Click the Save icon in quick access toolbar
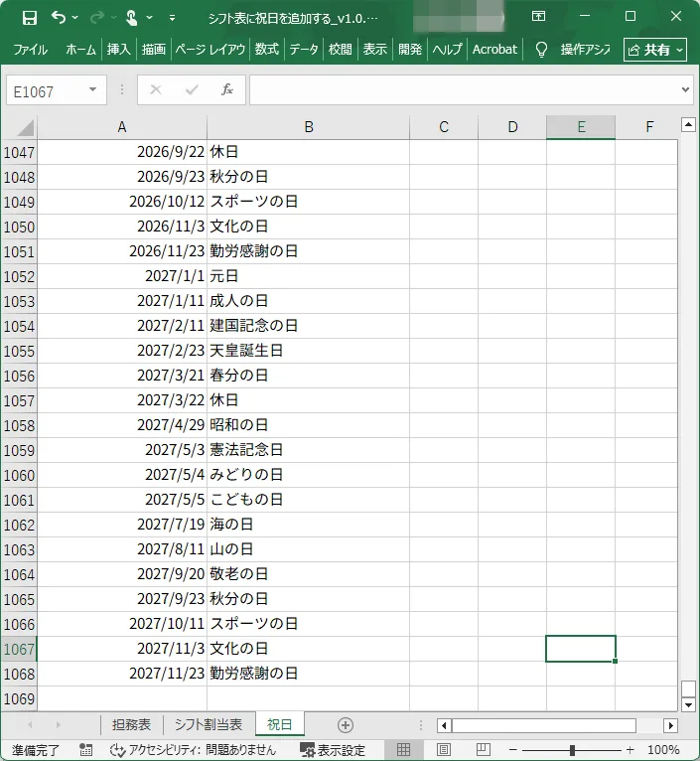 30,18
